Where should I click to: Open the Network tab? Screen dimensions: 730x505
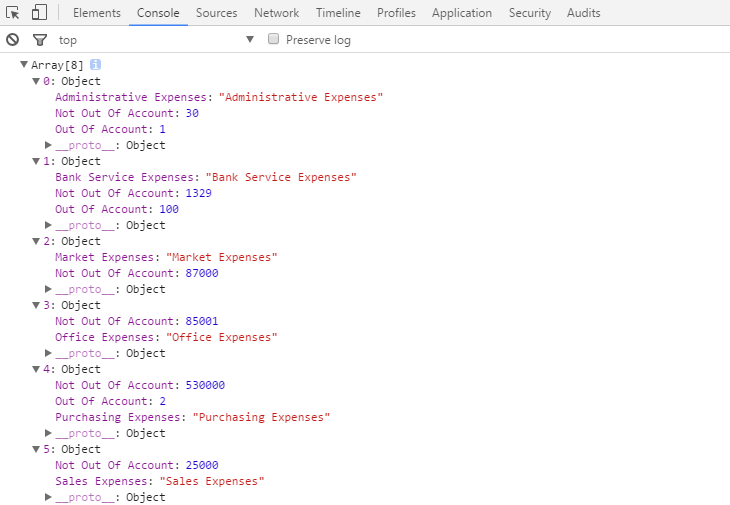(276, 13)
